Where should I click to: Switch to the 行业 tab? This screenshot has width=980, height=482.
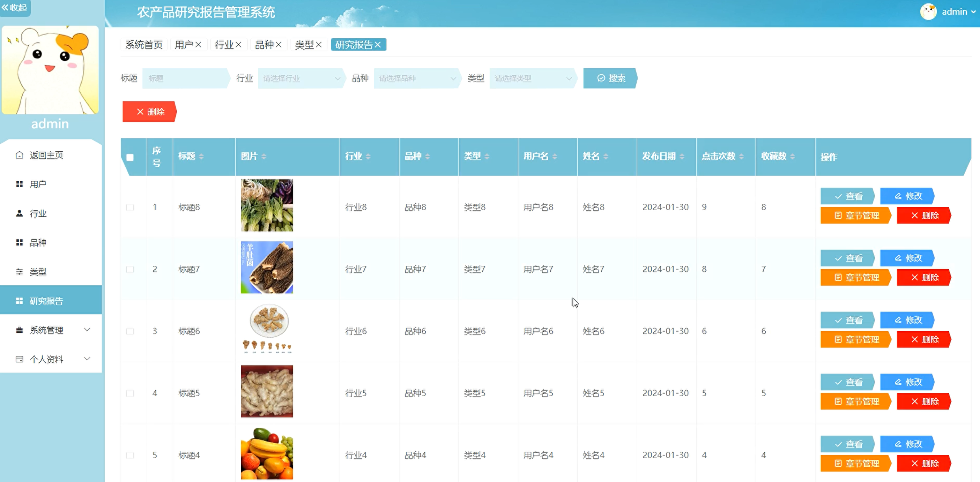click(224, 45)
